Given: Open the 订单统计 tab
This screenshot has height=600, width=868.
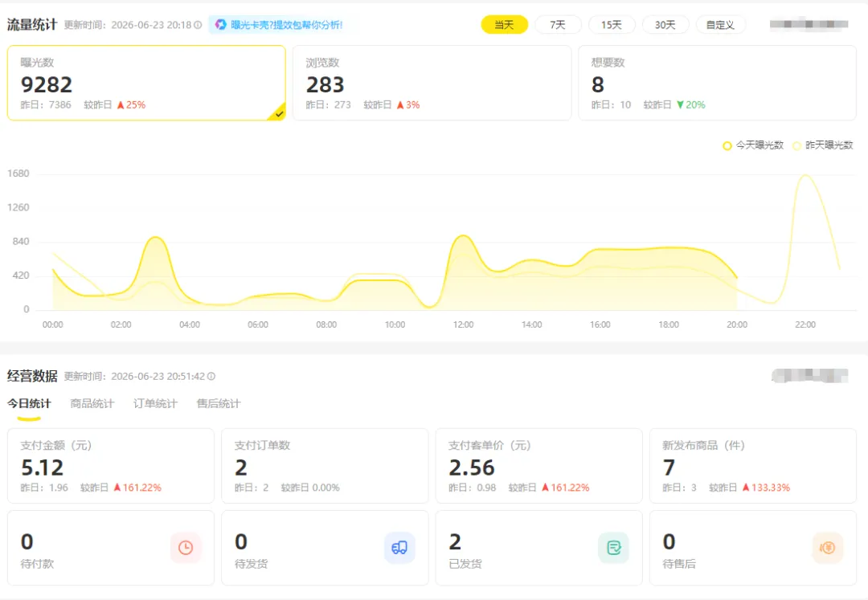Looking at the screenshot, I should [x=155, y=404].
